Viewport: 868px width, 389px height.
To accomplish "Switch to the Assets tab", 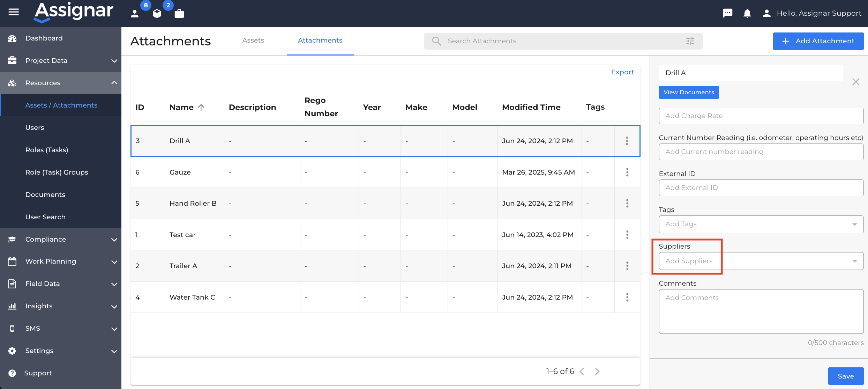I will coord(253,41).
